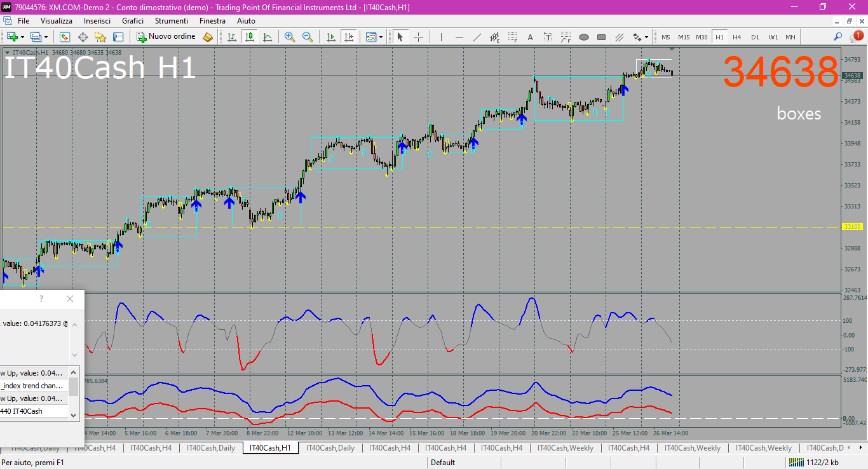Open the Inserisci menu
The image size is (868, 469).
97,21
